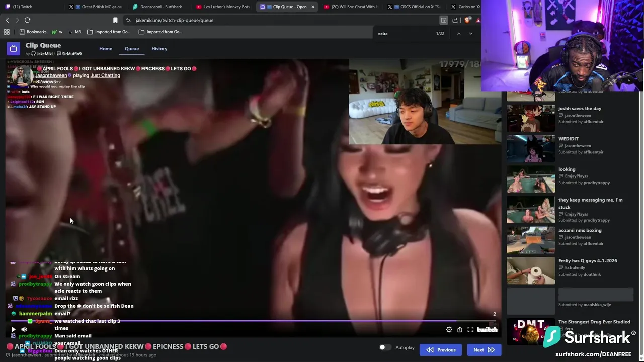Click the Clip Queue TV logo icon

(x=14, y=49)
